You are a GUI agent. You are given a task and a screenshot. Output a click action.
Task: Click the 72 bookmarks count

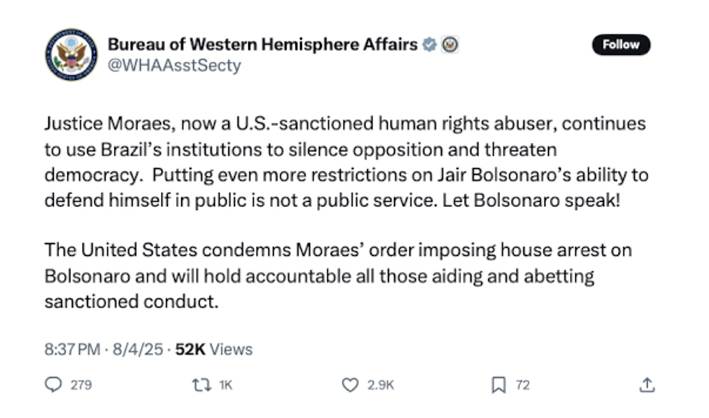[x=523, y=385]
